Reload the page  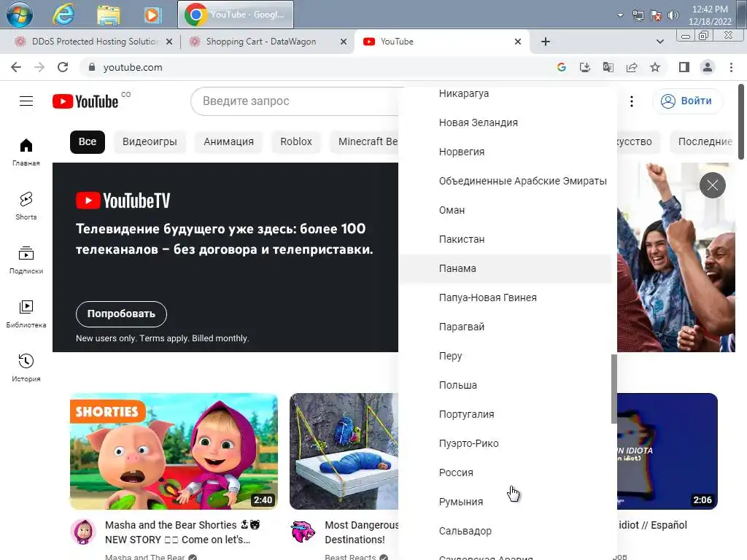click(63, 67)
